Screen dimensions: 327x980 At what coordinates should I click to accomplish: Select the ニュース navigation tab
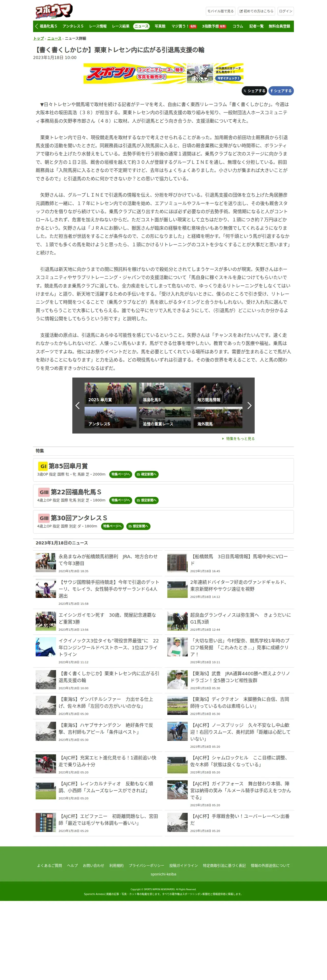click(x=141, y=26)
